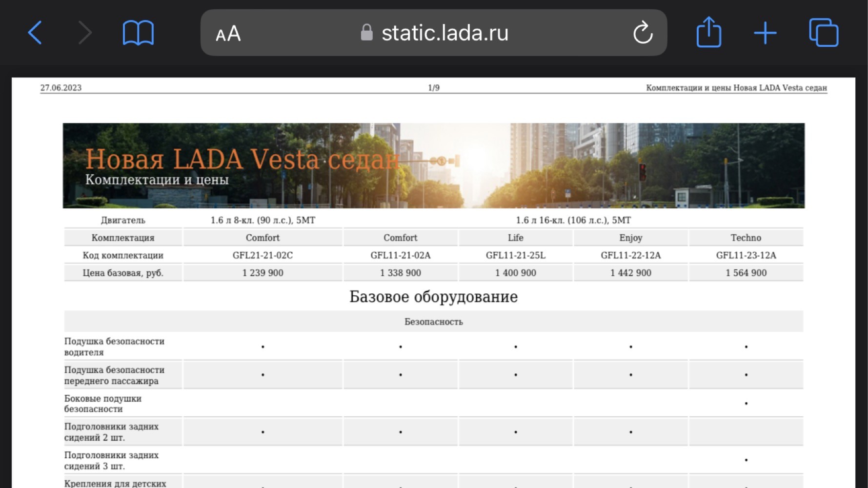The width and height of the screenshot is (868, 488).
Task: Open the Share sheet icon
Action: click(708, 32)
